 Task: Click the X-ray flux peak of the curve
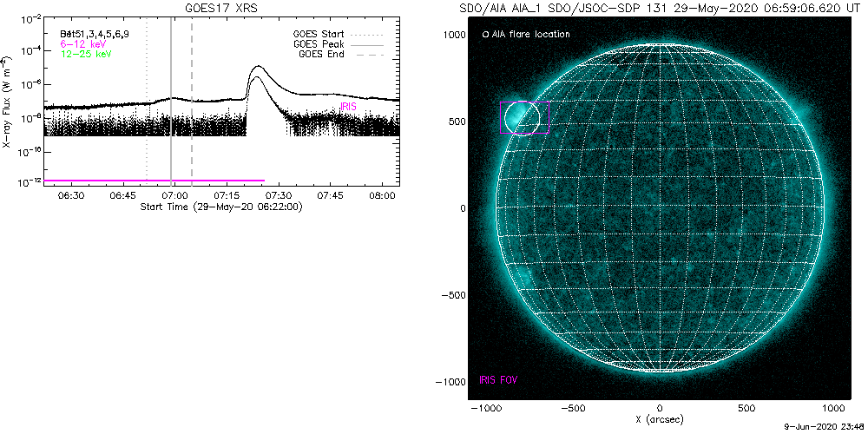[x=258, y=67]
